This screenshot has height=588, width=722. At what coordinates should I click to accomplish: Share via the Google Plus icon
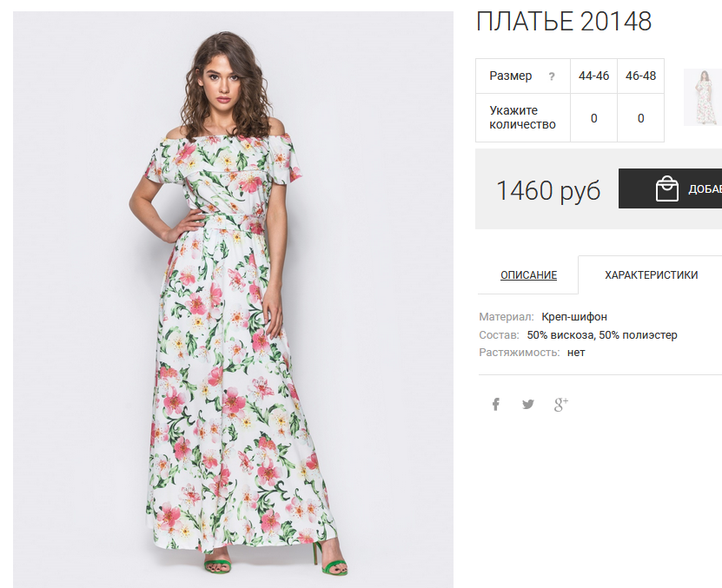point(561,404)
